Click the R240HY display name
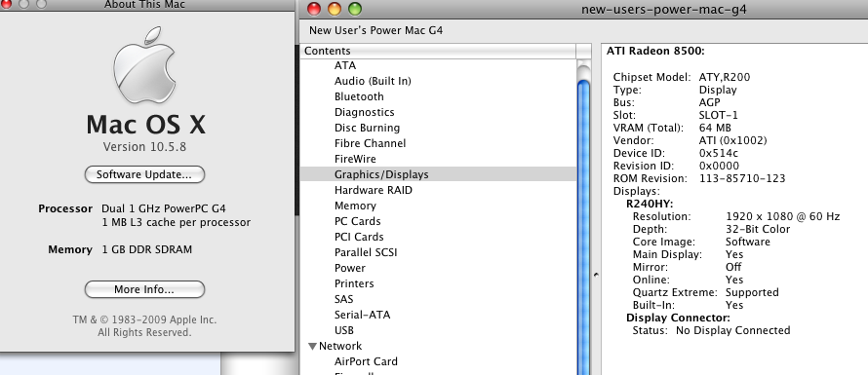Screen dimensions: 868x375 click(650, 204)
